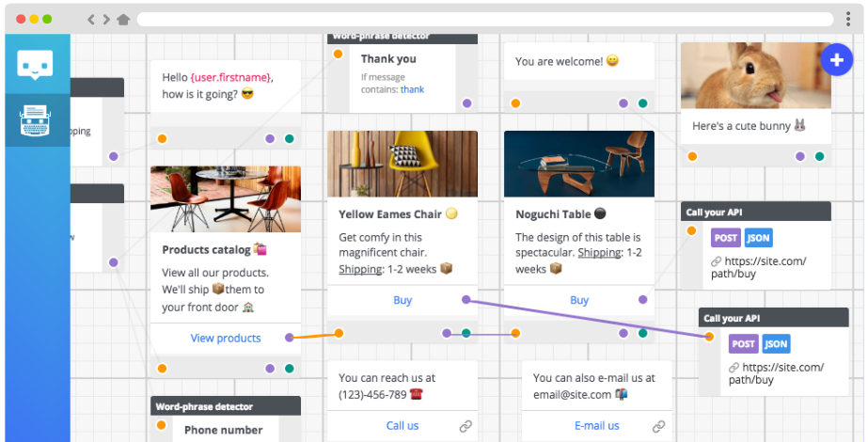This screenshot has height=442, width=868.
Task: Click the blue plus add-block button
Action: (x=836, y=59)
